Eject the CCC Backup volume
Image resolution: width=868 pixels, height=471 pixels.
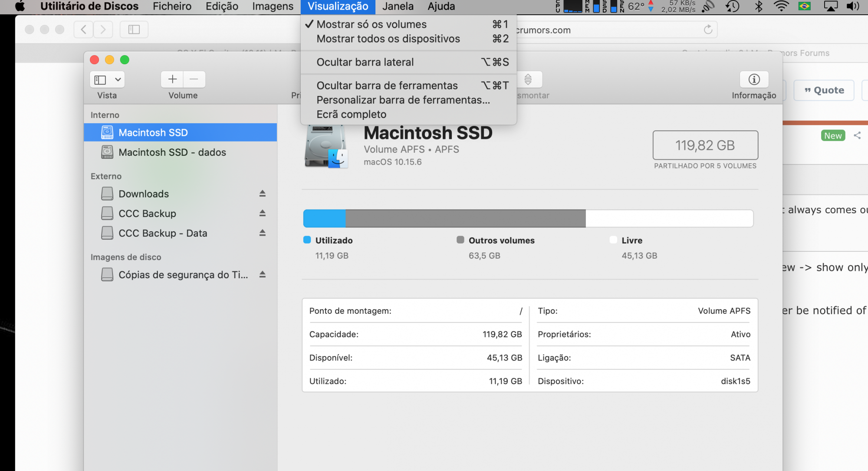click(x=262, y=213)
